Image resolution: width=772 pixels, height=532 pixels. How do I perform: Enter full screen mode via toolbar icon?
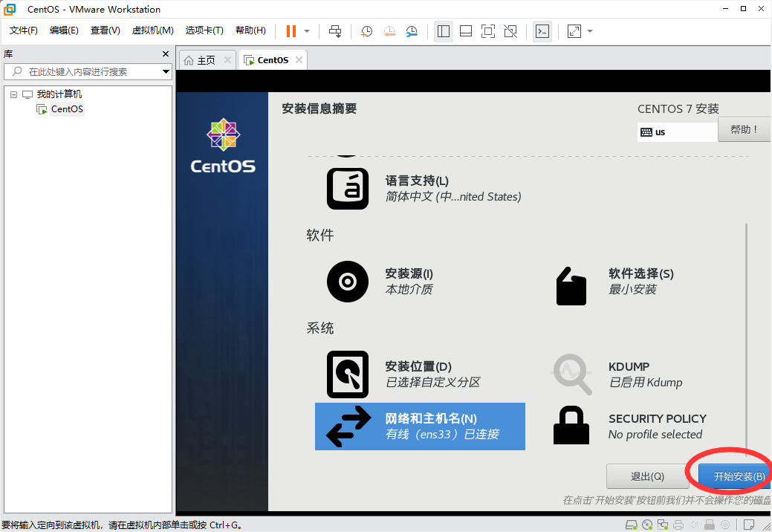coord(488,31)
